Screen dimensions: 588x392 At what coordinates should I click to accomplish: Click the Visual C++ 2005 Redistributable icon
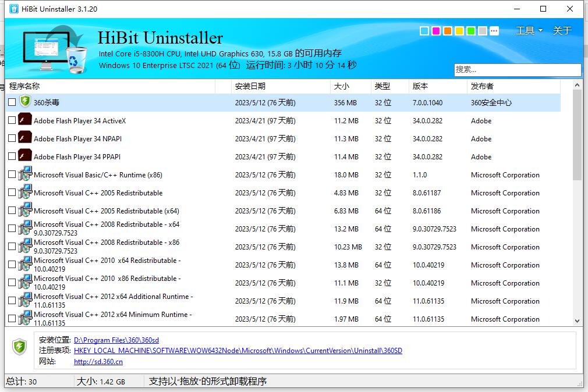tap(25, 191)
